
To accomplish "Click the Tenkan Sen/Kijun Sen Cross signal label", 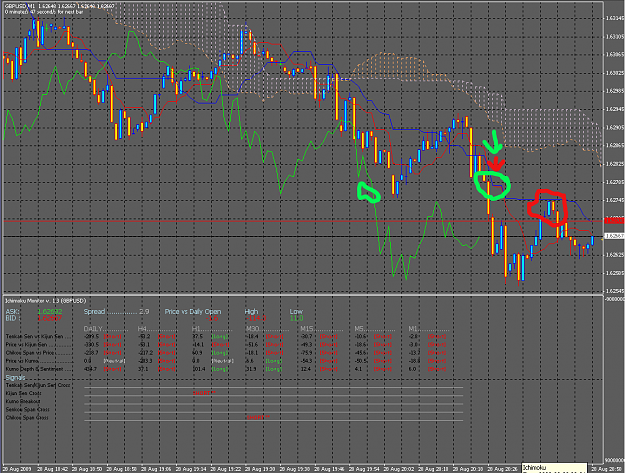I will [x=38, y=385].
